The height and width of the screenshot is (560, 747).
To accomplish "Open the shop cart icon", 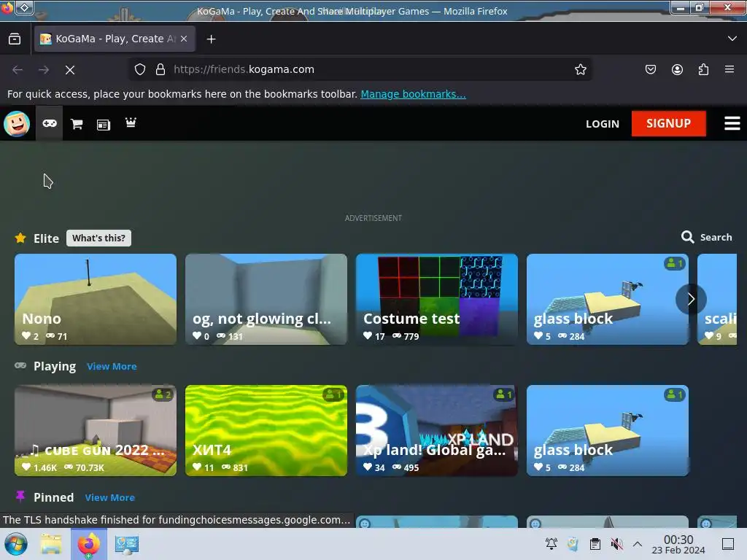I will [77, 124].
